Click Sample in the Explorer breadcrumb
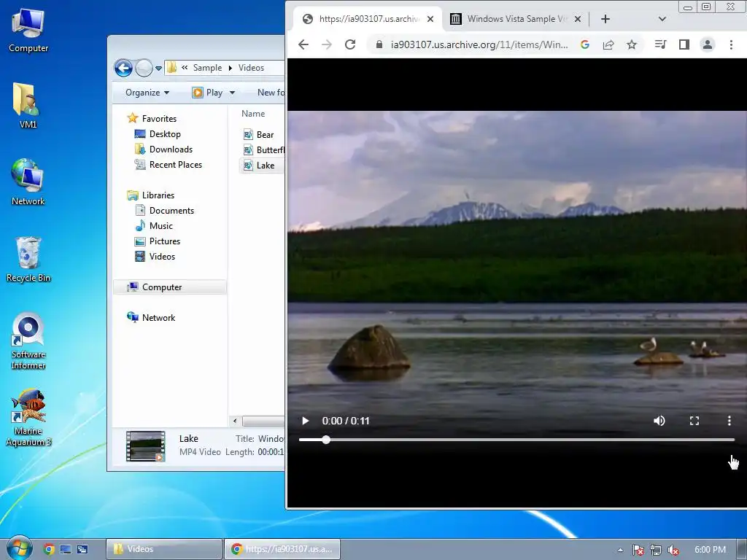 [x=207, y=68]
